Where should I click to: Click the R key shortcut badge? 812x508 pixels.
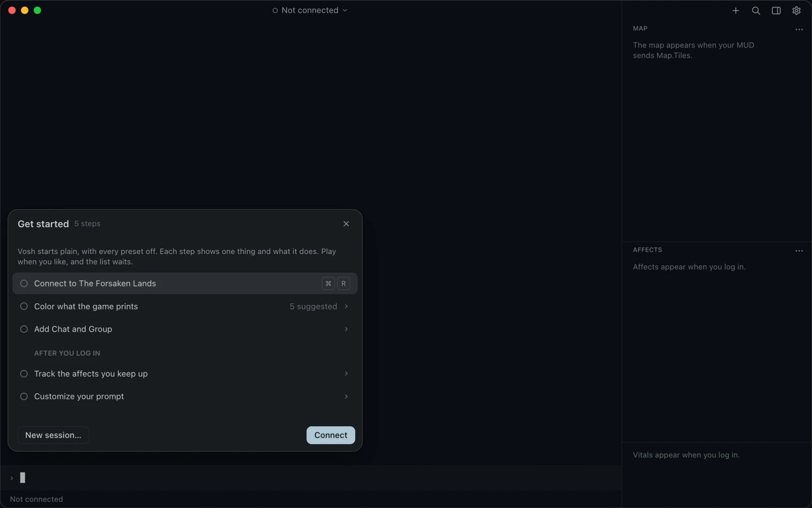click(x=344, y=284)
